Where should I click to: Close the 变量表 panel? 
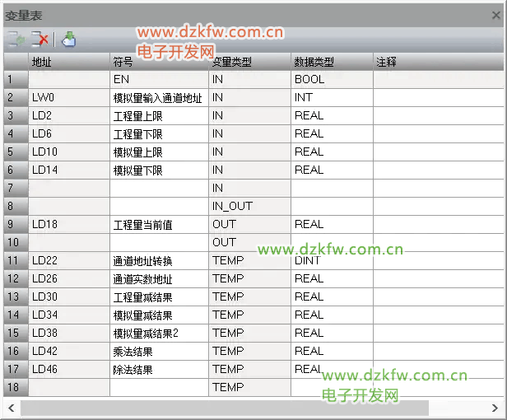coord(495,15)
